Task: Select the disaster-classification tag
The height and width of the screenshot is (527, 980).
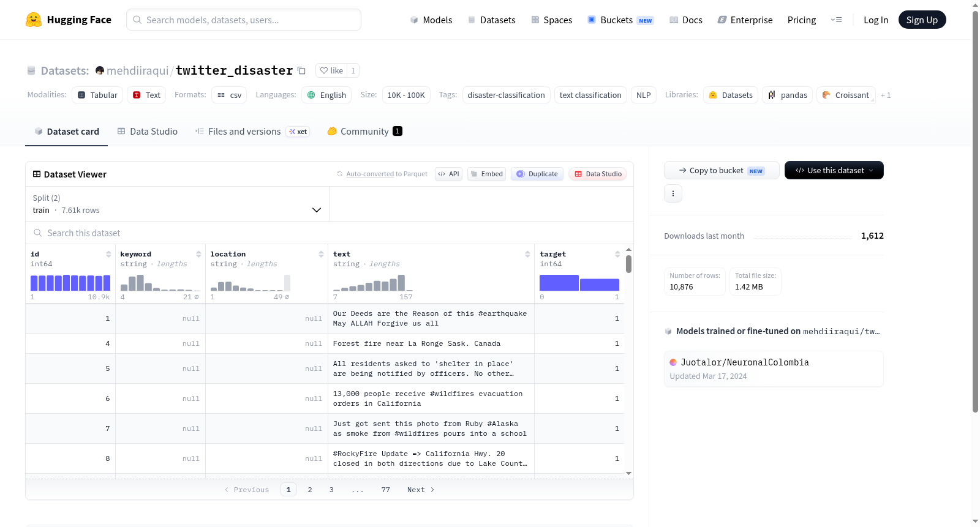Action: point(506,95)
